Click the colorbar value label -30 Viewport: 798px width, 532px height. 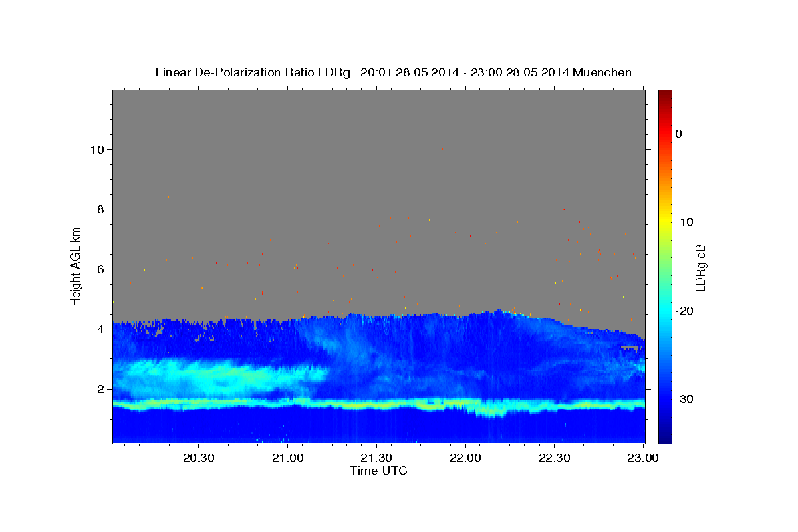click(x=684, y=399)
